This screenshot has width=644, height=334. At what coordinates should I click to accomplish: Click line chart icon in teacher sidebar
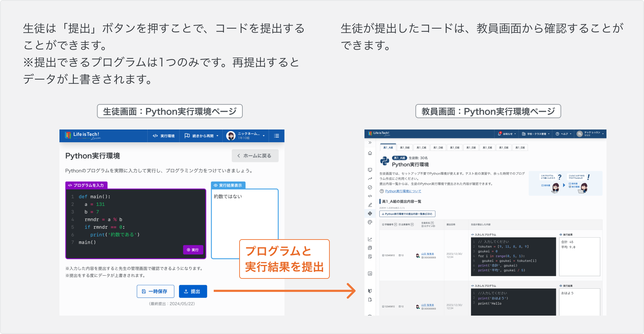[370, 239]
